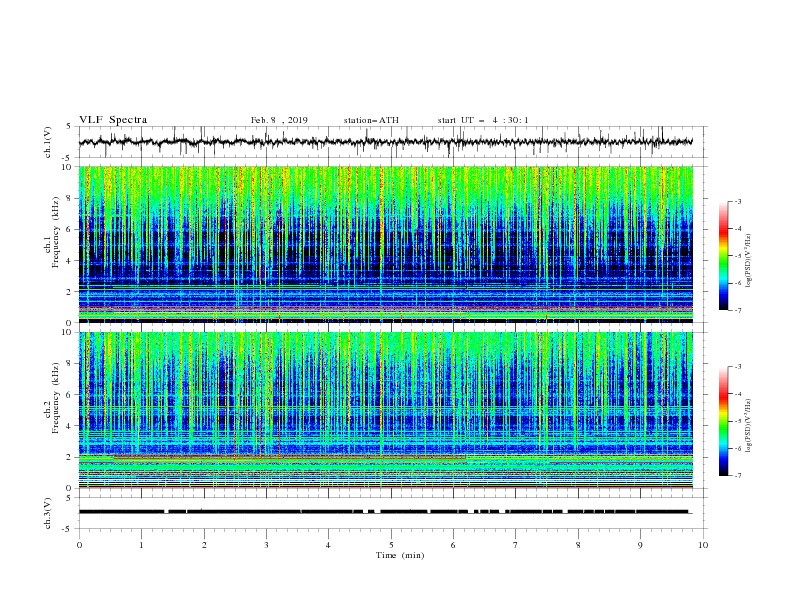Click time axis tick label "5"
Viewport: 792px width, 612px height.
click(391, 545)
